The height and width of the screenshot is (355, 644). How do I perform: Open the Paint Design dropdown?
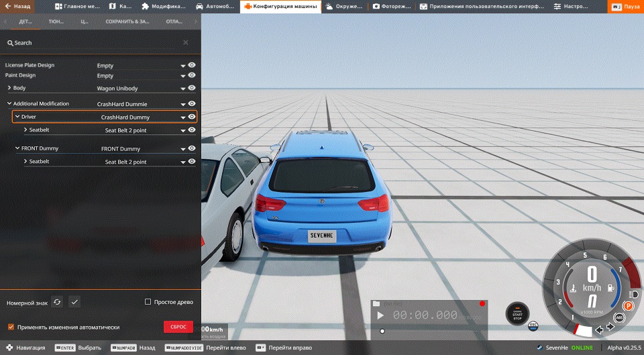182,76
